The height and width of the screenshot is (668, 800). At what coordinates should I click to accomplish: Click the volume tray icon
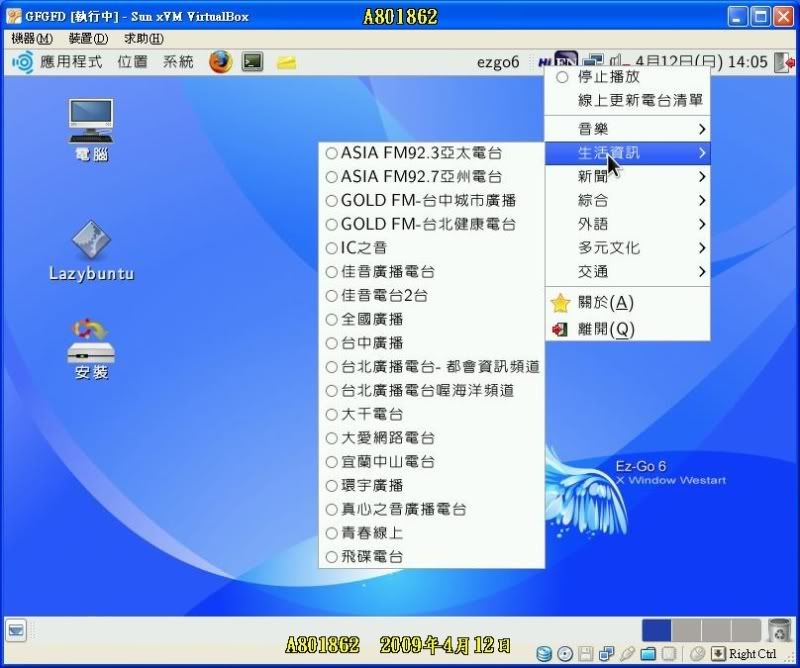[617, 61]
